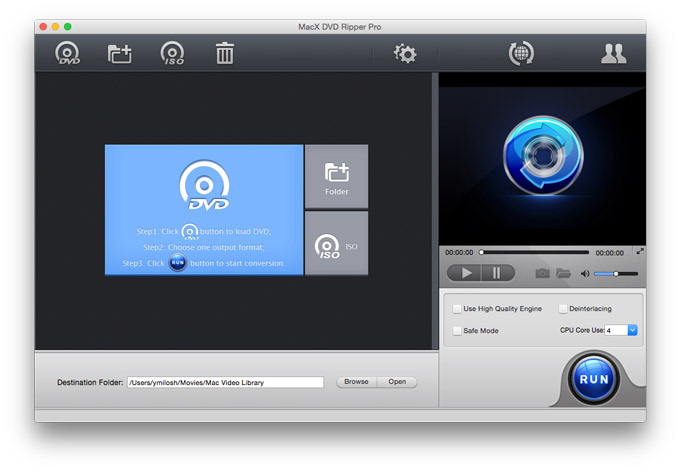Open the CPU Core Use dropdown
The height and width of the screenshot is (471, 680).
click(x=632, y=330)
